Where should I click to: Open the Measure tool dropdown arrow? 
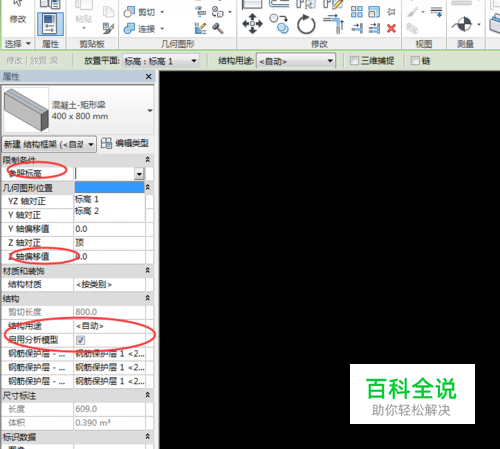coord(479,24)
